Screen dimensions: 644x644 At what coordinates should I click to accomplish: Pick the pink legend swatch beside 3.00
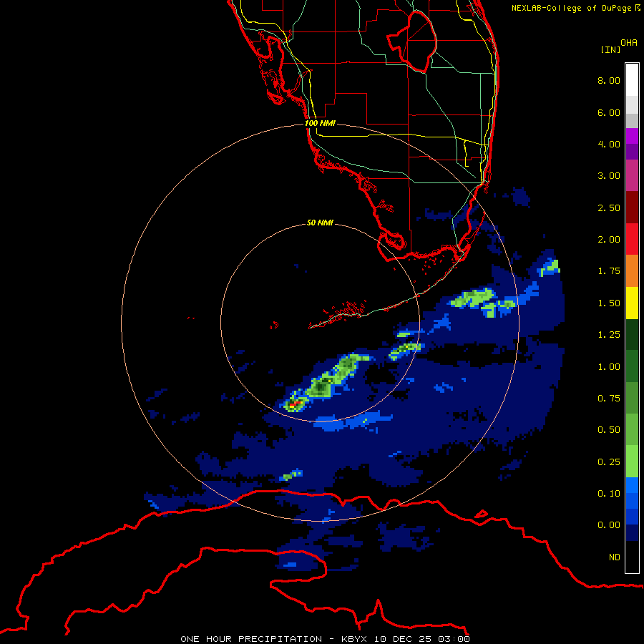pos(632,175)
